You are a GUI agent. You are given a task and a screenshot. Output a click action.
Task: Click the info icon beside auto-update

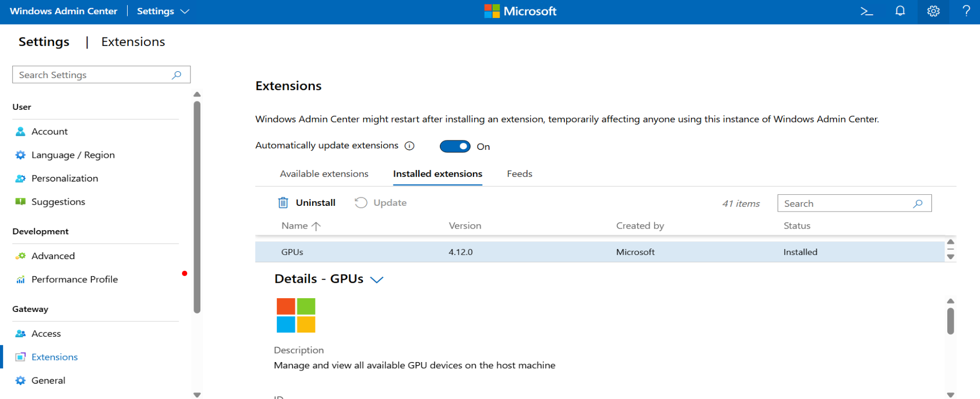[x=409, y=146]
